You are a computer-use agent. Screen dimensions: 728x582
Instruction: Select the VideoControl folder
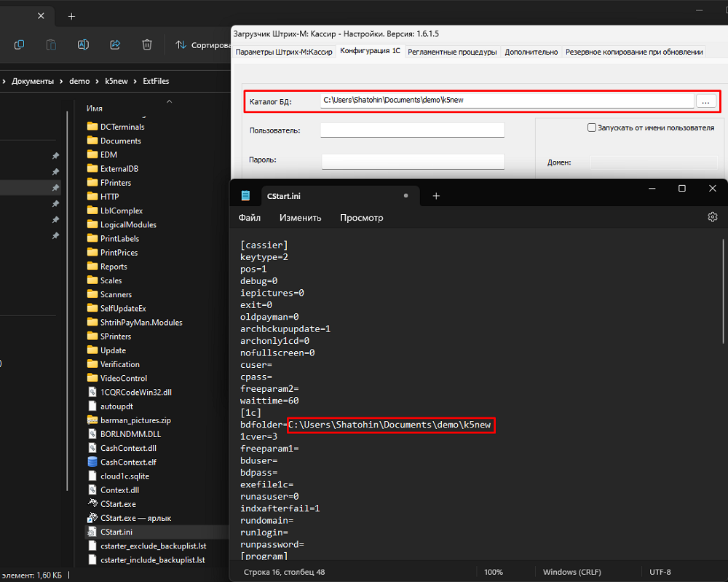coord(117,378)
